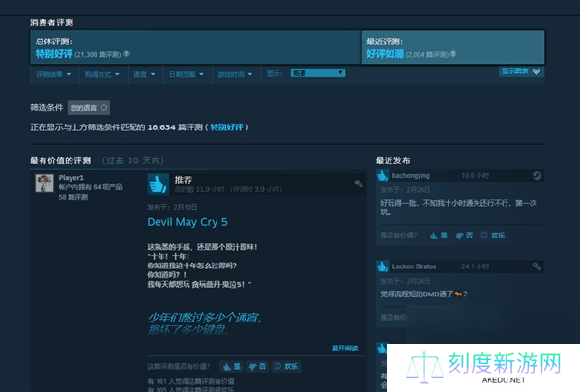Vote 是 on Player1's review
The width and height of the screenshot is (580, 392).
pos(232,367)
